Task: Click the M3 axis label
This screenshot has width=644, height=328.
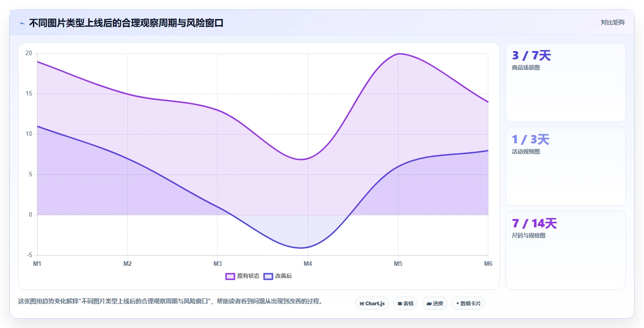Action: 218,264
